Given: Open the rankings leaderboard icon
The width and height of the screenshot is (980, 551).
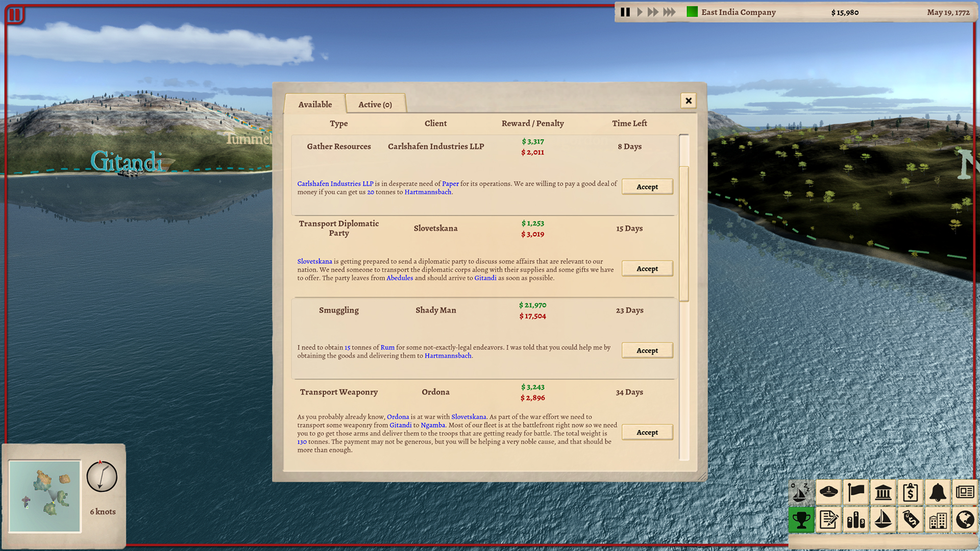Looking at the screenshot, I should pos(856,520).
